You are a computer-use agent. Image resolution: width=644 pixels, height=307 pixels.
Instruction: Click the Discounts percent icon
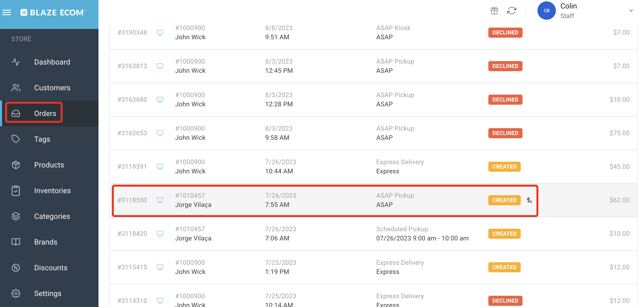[x=16, y=268]
